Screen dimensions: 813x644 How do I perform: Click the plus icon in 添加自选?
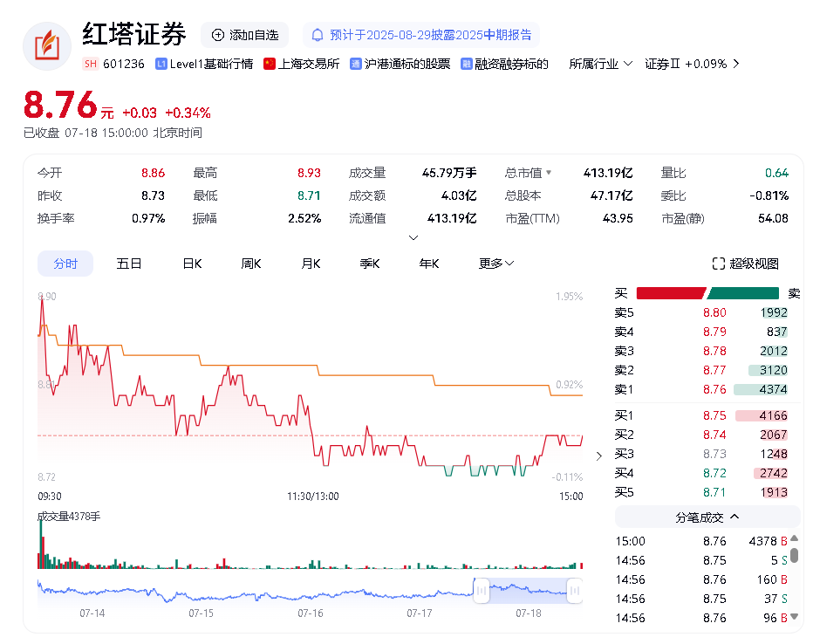[x=217, y=35]
